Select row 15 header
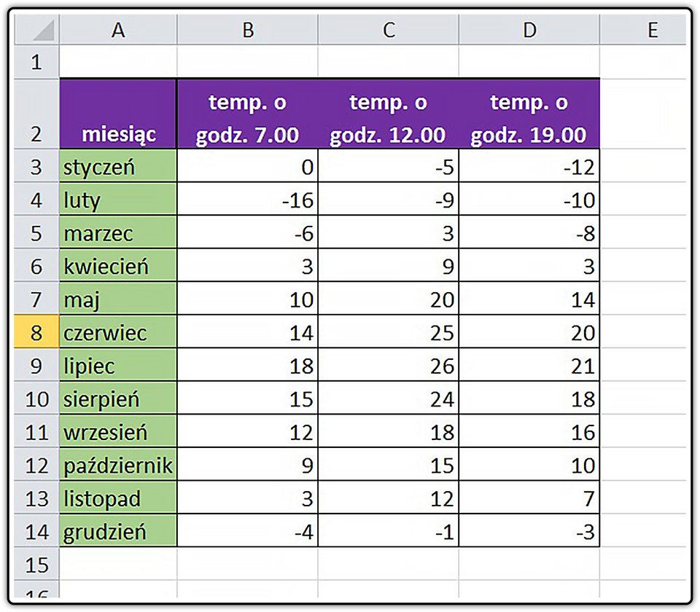 [x=36, y=564]
